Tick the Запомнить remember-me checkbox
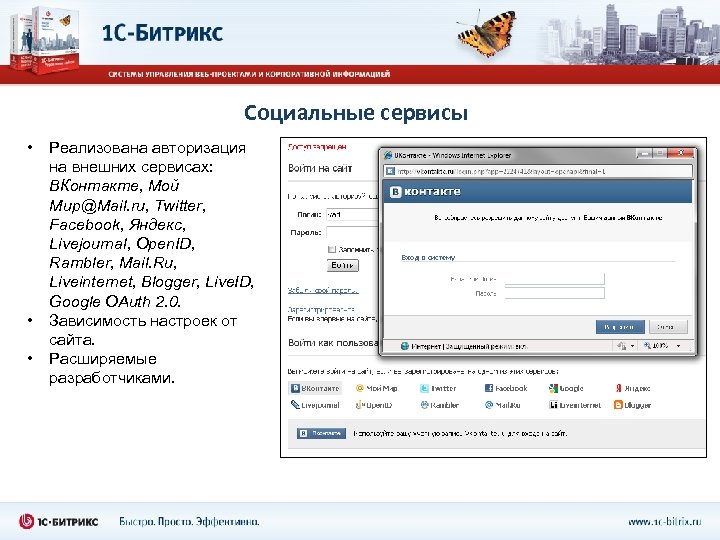 click(332, 249)
